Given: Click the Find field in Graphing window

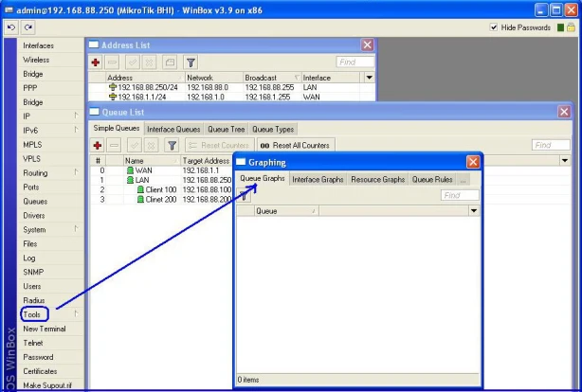Looking at the screenshot, I should (460, 195).
